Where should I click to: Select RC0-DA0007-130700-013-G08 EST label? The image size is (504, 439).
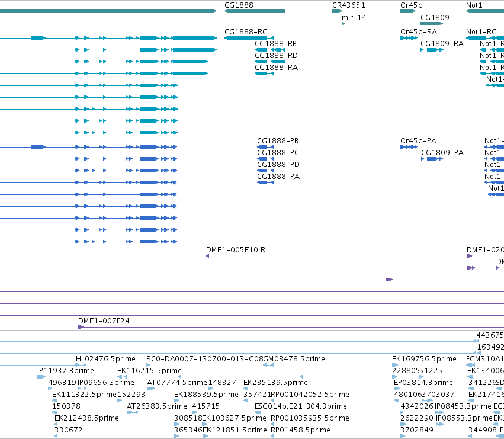[205, 359]
